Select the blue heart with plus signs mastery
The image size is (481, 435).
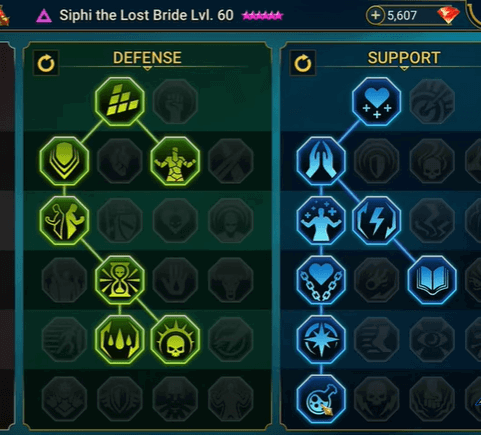pyautogui.click(x=377, y=102)
